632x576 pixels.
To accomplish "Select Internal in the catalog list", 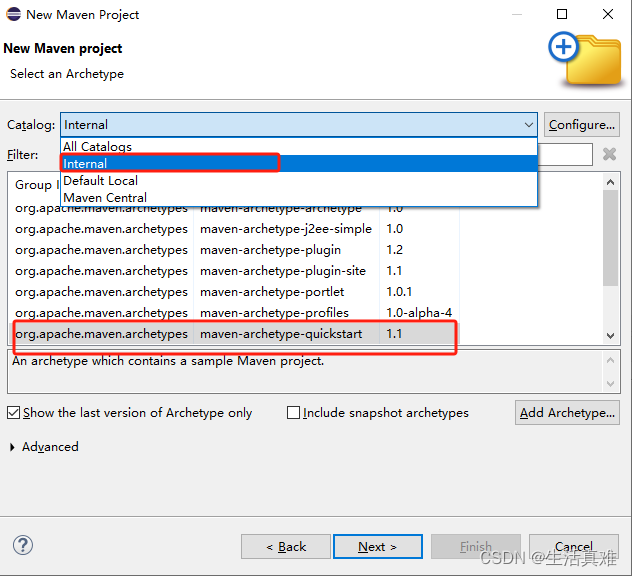I will pos(299,164).
